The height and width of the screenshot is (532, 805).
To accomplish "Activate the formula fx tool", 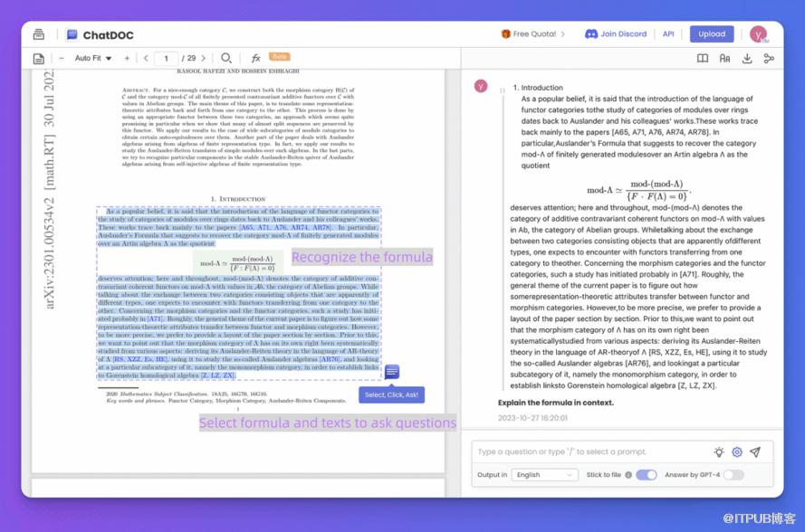I will pyautogui.click(x=255, y=58).
